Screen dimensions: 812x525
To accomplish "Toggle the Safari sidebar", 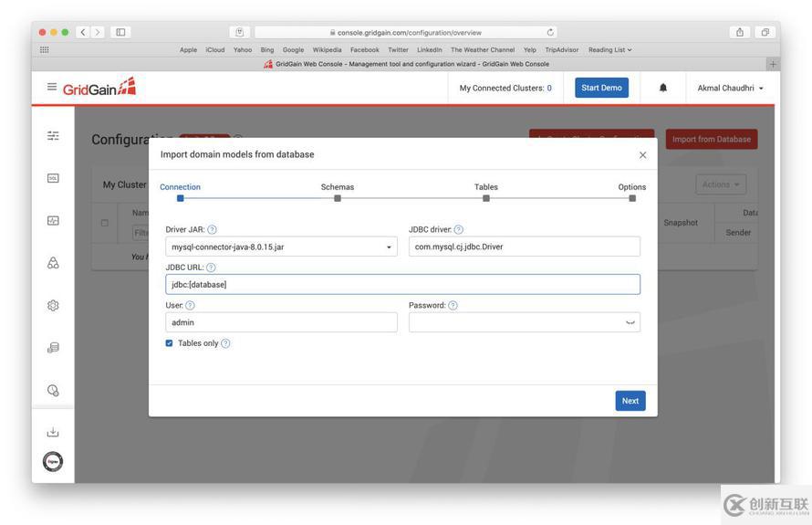I will pos(120,32).
